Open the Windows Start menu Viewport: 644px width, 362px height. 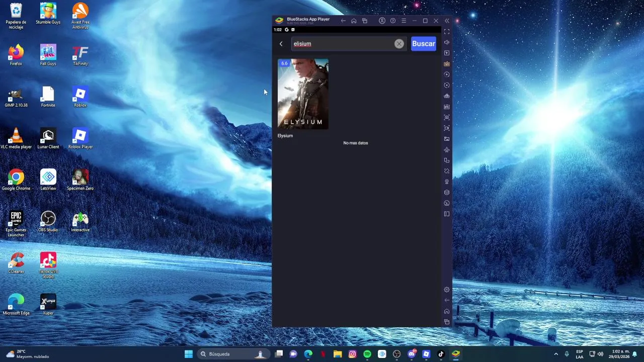point(189,354)
